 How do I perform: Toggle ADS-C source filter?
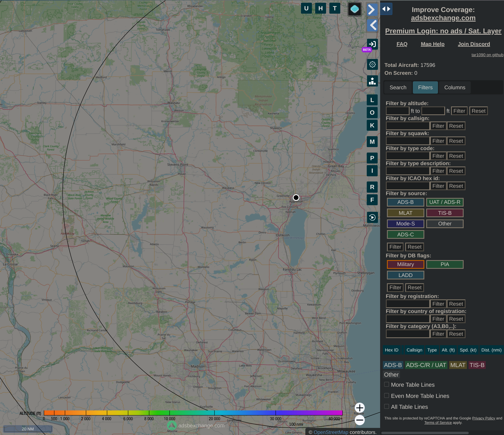coord(405,234)
